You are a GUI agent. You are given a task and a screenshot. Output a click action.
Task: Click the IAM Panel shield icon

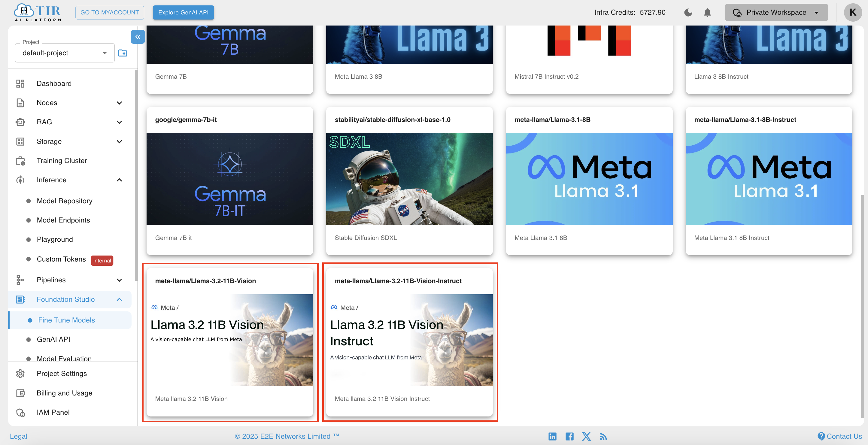point(20,412)
